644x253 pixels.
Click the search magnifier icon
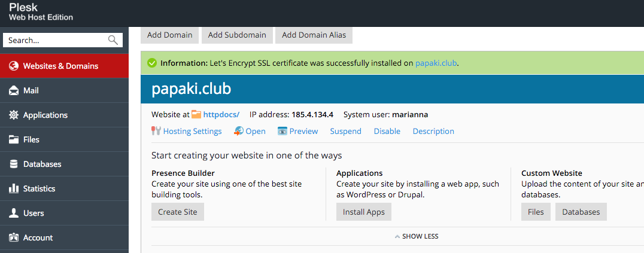(113, 40)
